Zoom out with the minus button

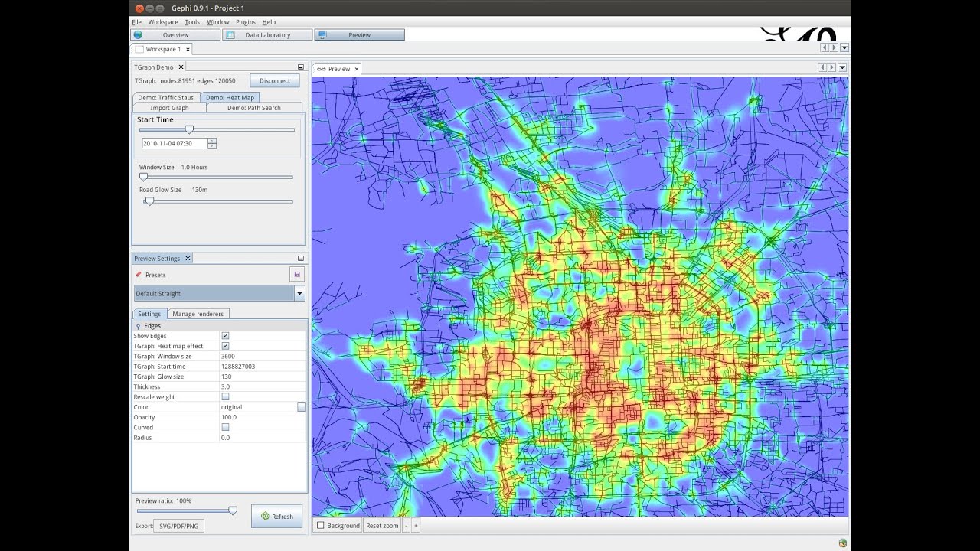[x=406, y=526]
